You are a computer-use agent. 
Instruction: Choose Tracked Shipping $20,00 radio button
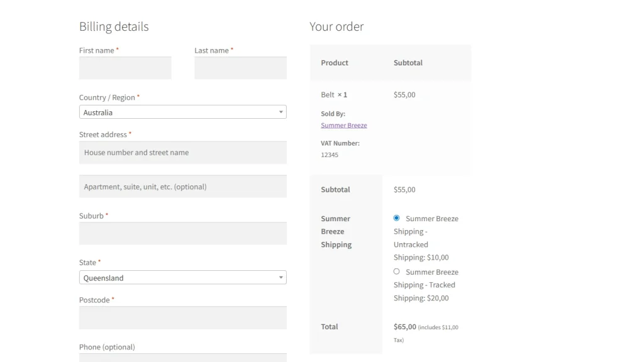click(396, 271)
